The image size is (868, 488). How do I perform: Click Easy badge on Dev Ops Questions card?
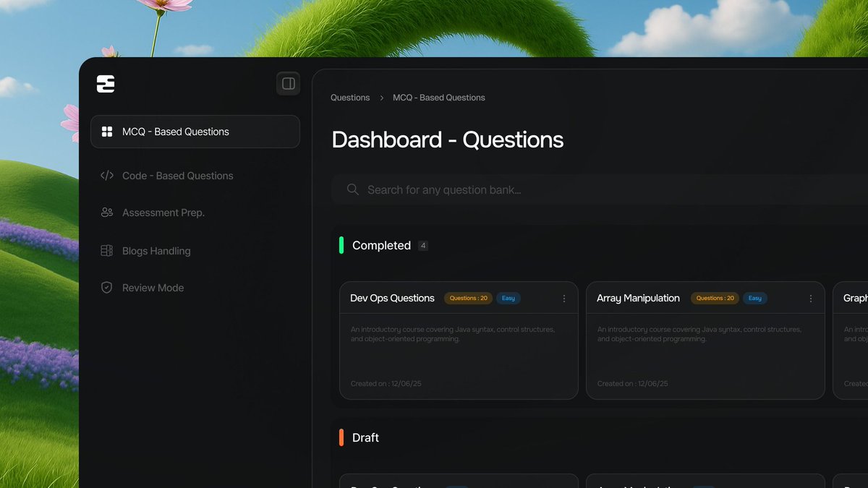click(x=509, y=298)
